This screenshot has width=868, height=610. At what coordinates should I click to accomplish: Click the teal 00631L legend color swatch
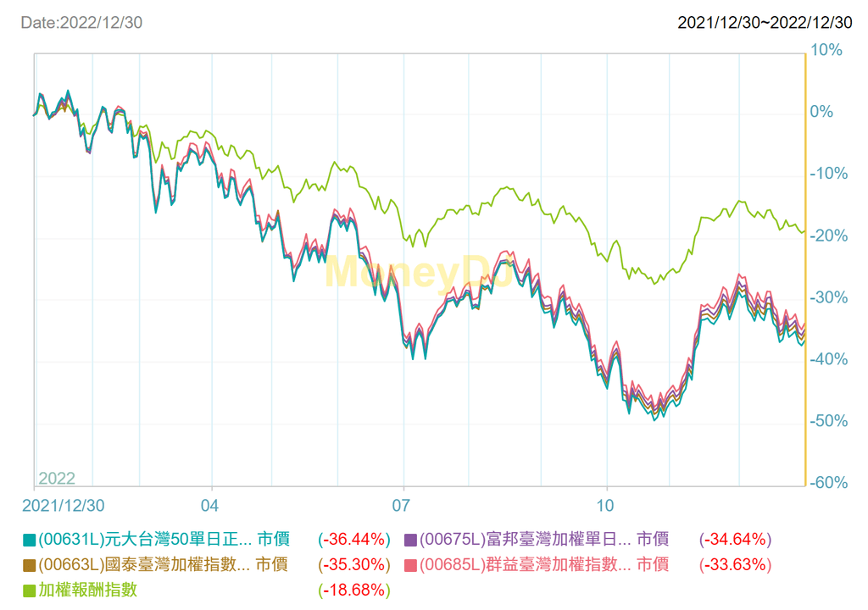30,540
